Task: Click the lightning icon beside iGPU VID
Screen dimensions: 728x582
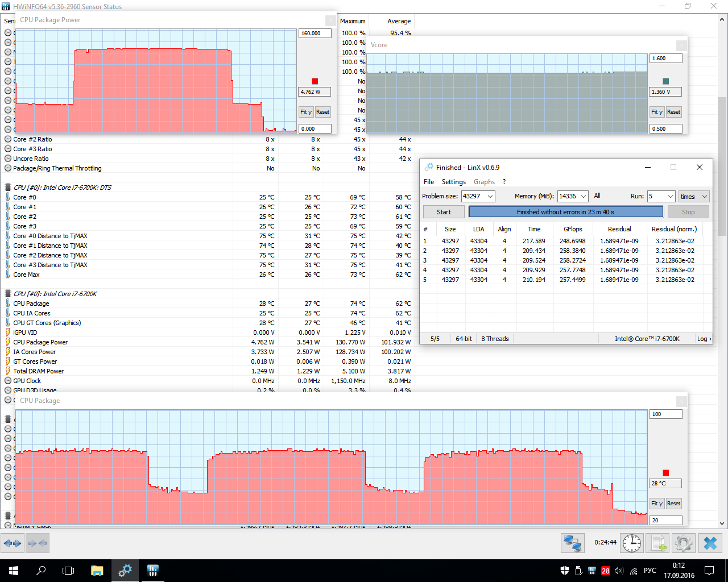Action: 8,332
